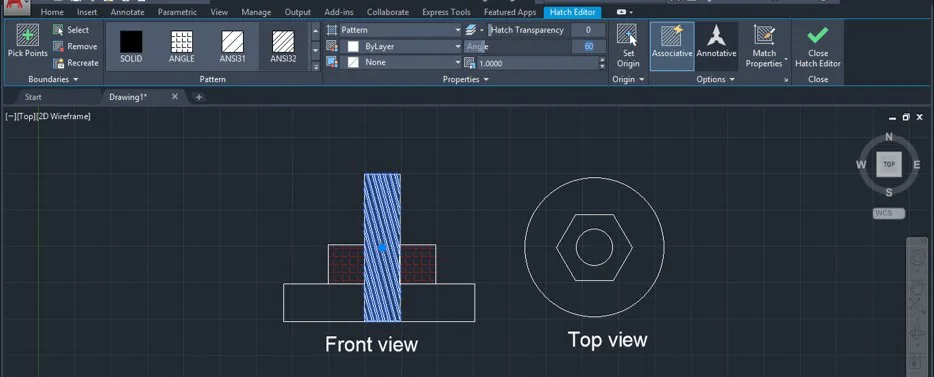934x377 pixels.
Task: Click the hatch color icon beside ByLayer
Action: pos(332,46)
